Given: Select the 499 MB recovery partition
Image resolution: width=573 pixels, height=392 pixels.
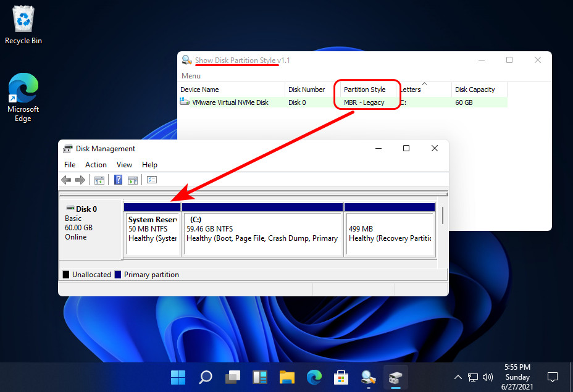Looking at the screenshot, I should [x=390, y=231].
